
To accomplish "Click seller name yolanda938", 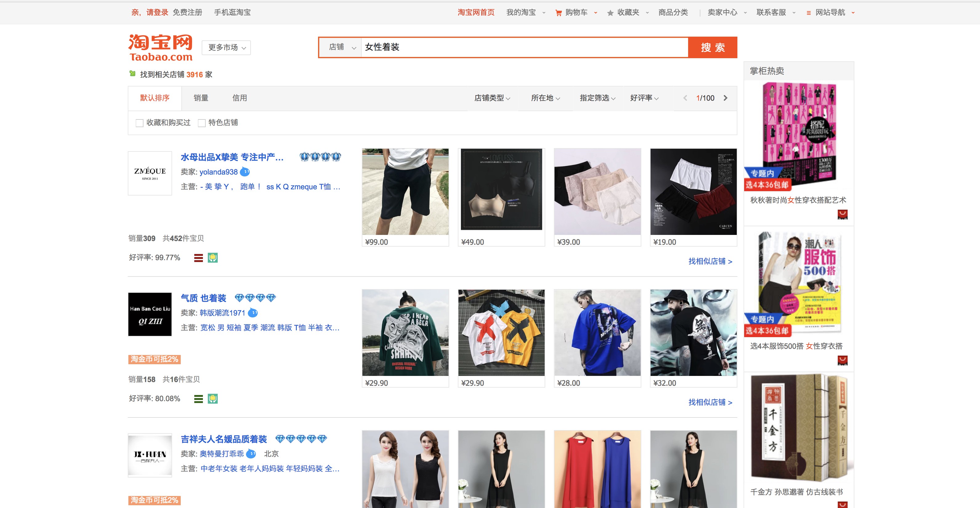I will pyautogui.click(x=218, y=172).
